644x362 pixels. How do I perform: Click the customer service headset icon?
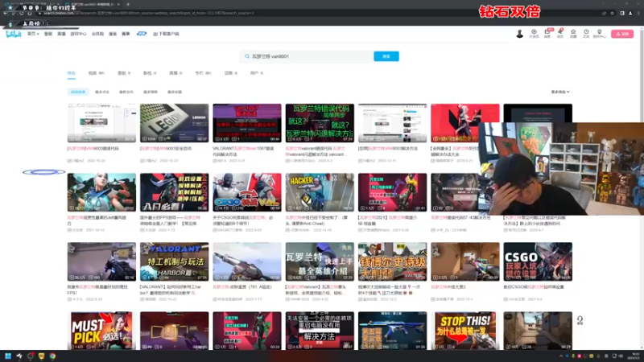[x=580, y=319]
